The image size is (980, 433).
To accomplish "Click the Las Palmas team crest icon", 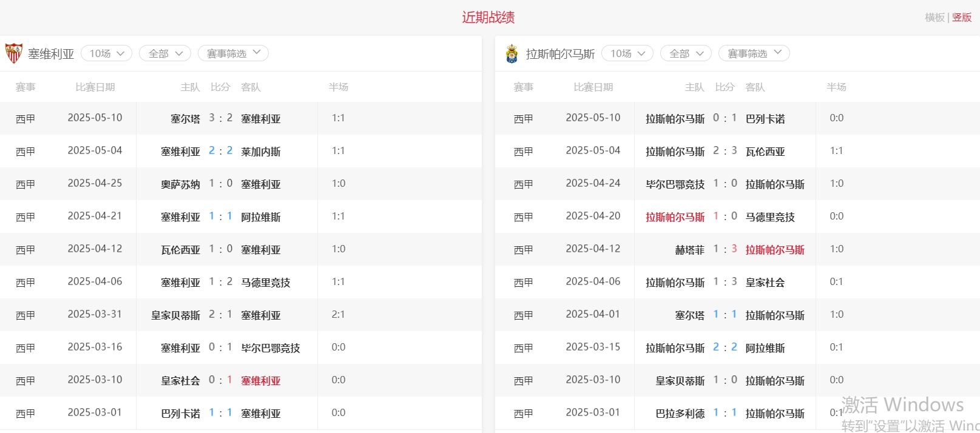I will coord(512,53).
